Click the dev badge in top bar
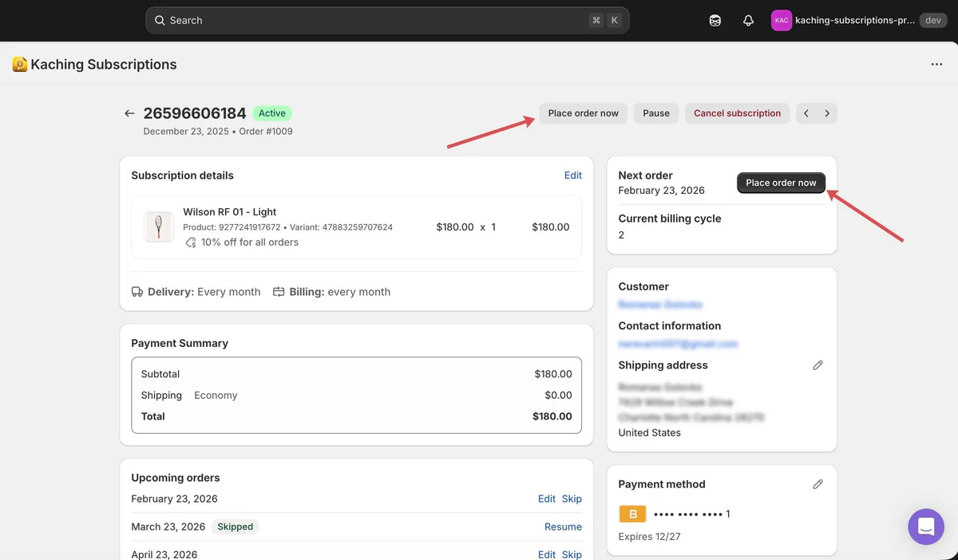 pyautogui.click(x=933, y=21)
